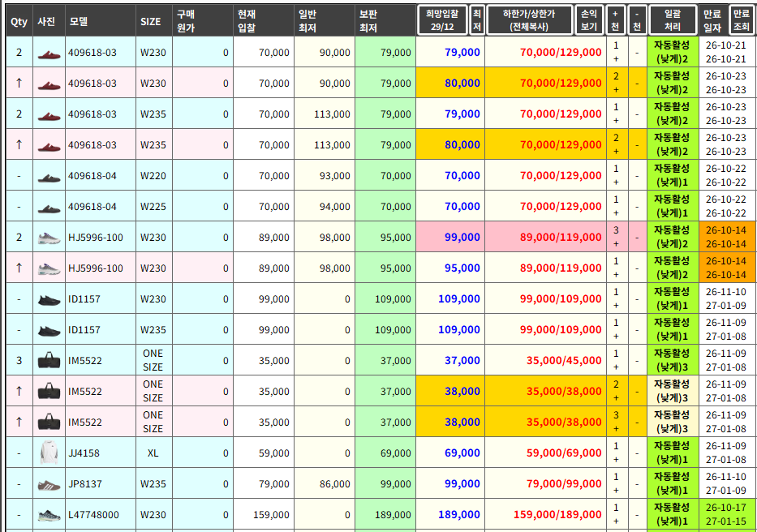Click the 만료조회 header button
The width and height of the screenshot is (757, 532).
pos(742,20)
